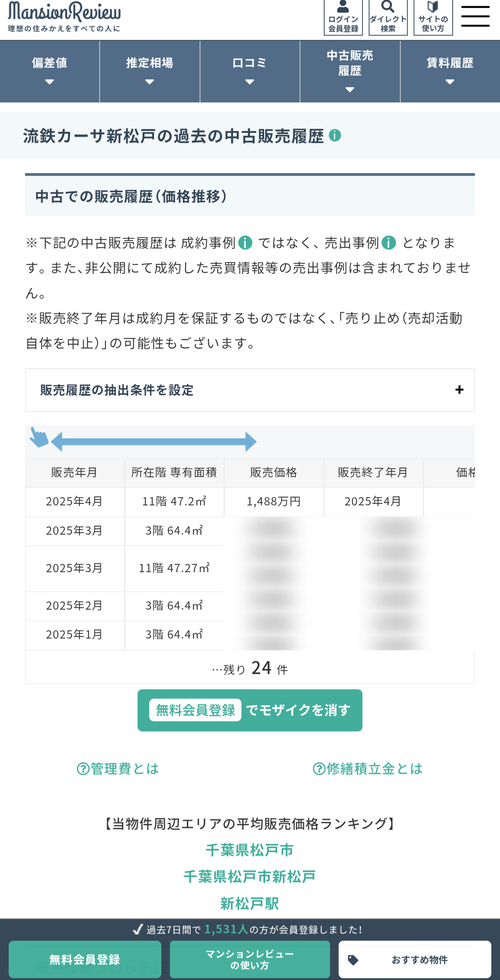Click the MansionReview logo

point(65,17)
